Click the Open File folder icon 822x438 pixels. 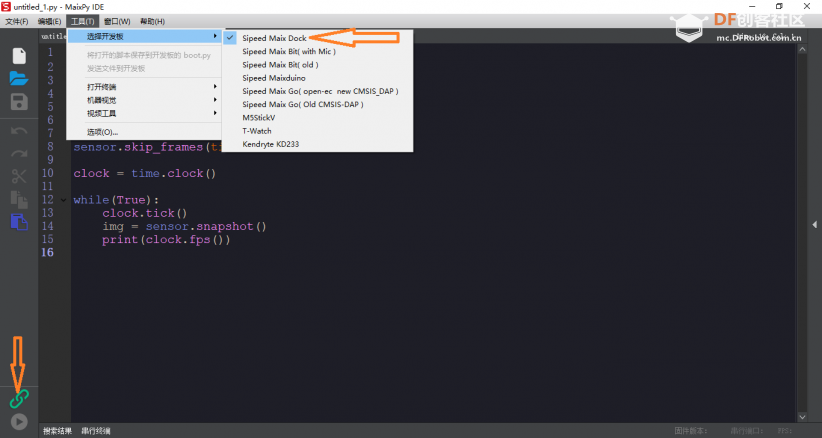click(x=19, y=79)
